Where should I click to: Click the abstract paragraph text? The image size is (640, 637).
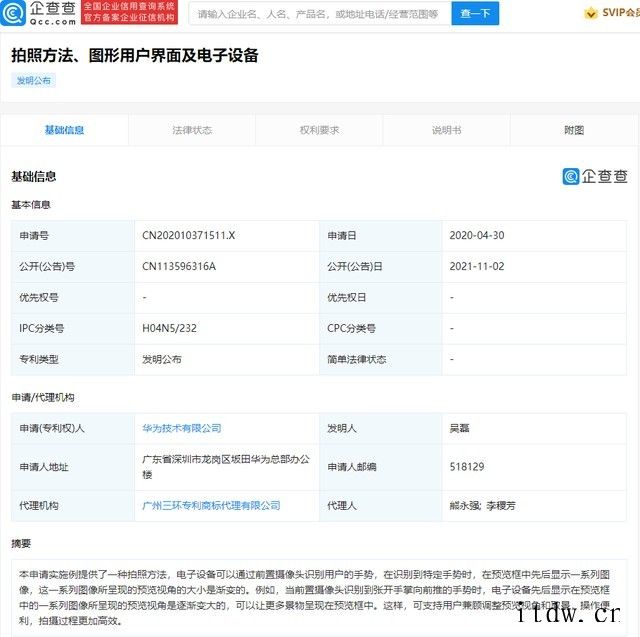[314, 598]
